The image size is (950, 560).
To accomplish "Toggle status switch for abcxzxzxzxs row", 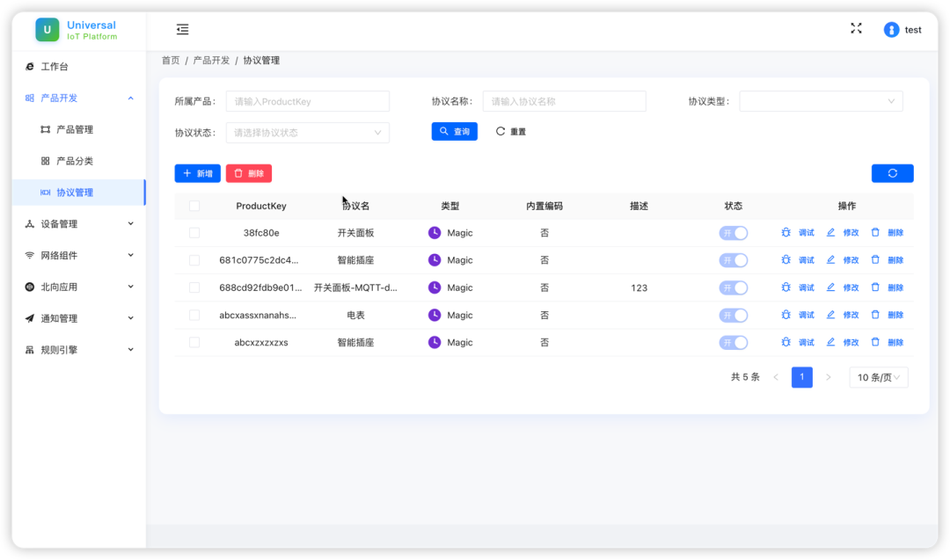I will [x=733, y=342].
